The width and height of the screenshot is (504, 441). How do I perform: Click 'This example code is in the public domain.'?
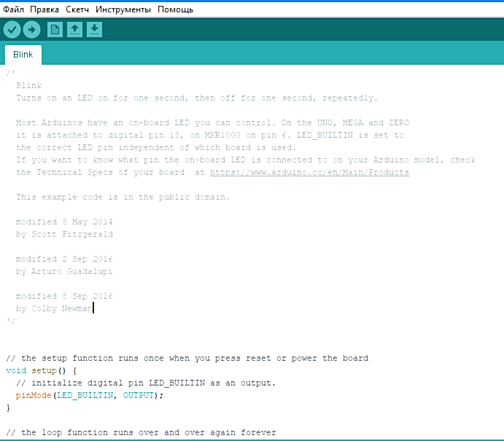click(123, 198)
